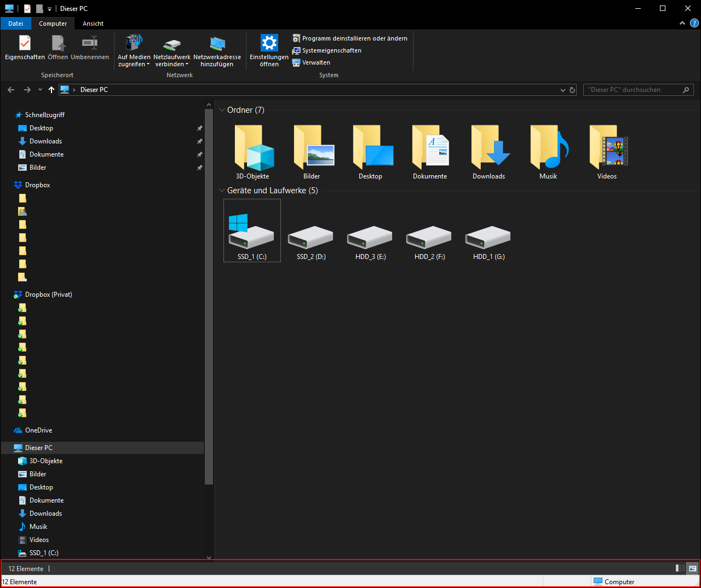701x588 pixels.
Task: Add a network location via Netzwerkadresse hinzufügen
Action: coord(217,51)
